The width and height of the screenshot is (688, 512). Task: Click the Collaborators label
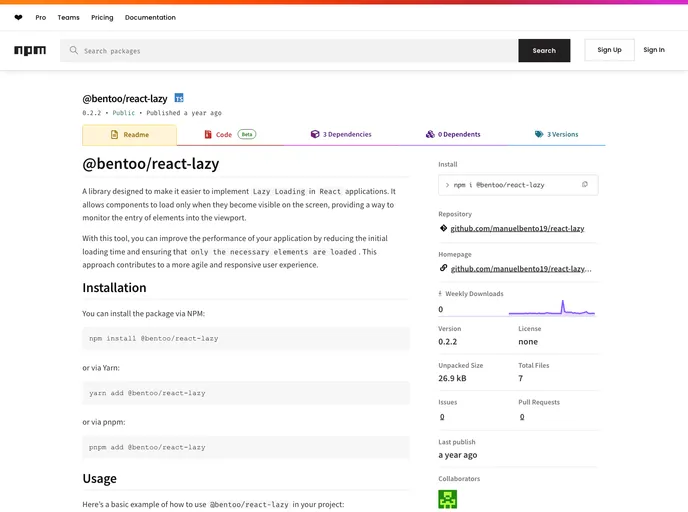[x=459, y=479]
